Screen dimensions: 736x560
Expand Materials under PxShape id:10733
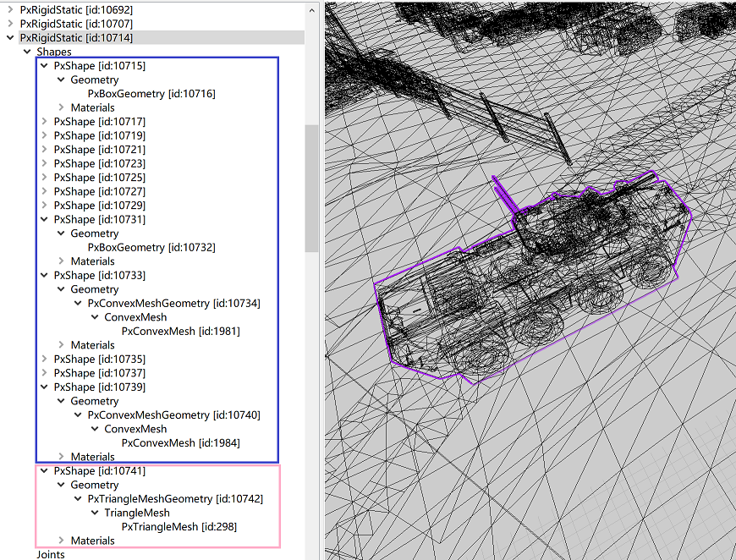point(61,345)
